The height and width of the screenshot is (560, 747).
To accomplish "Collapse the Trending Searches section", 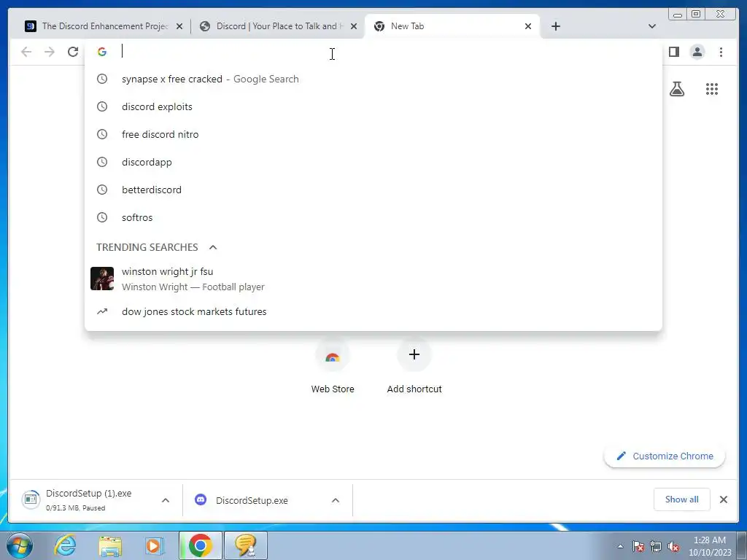I will click(x=213, y=247).
